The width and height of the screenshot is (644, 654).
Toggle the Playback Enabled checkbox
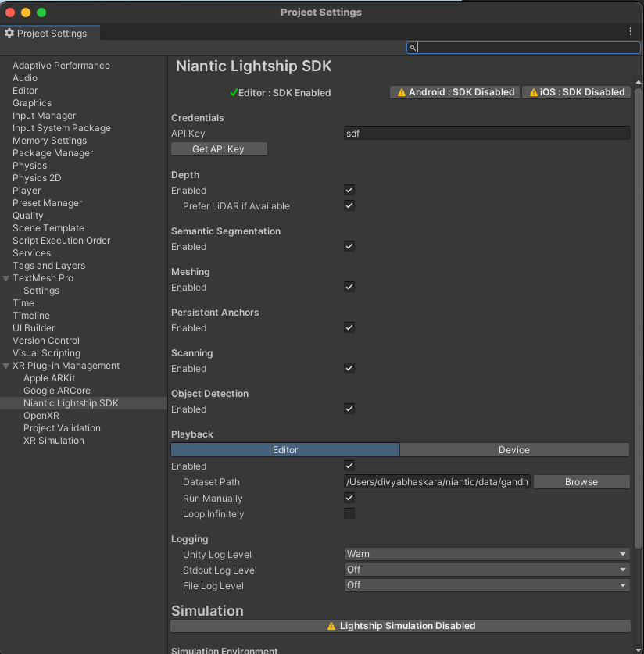tap(349, 466)
